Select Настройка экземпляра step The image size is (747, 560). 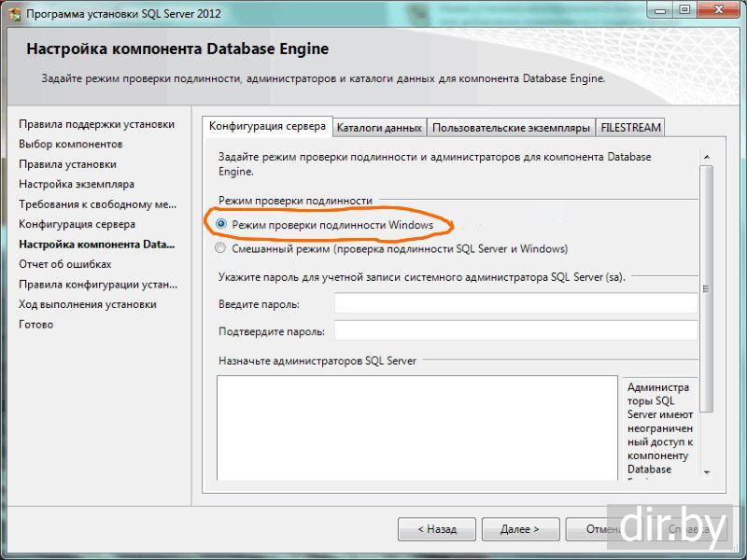coord(77,184)
